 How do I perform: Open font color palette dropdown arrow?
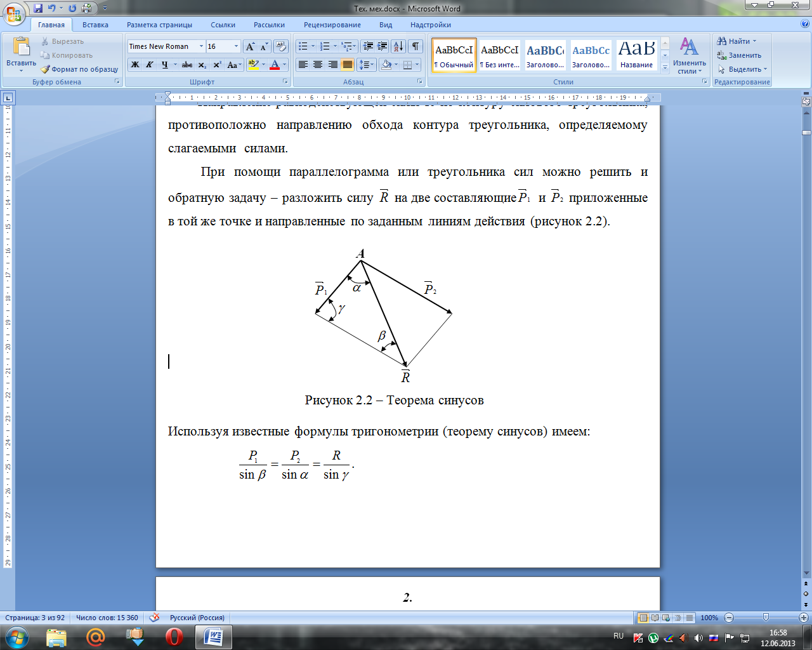click(285, 65)
